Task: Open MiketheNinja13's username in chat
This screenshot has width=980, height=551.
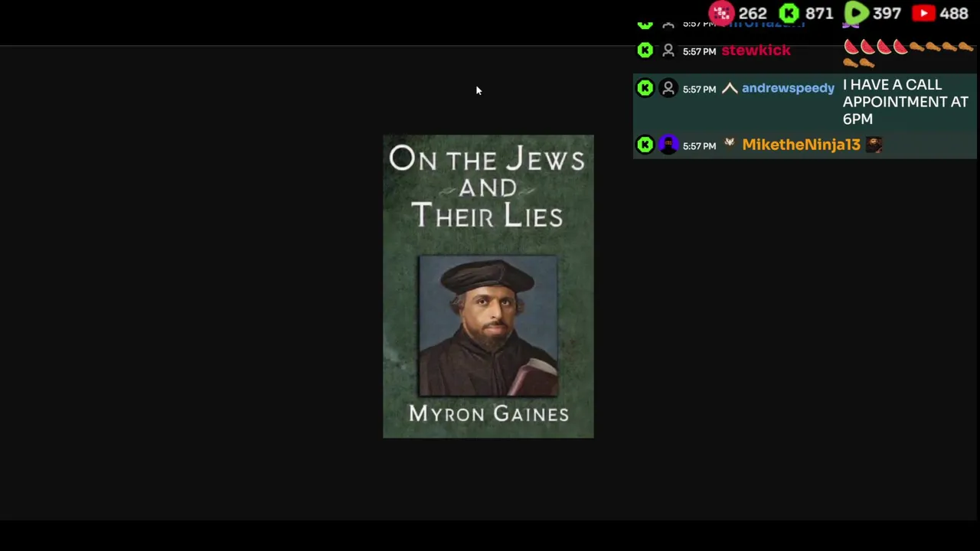Action: click(x=802, y=145)
